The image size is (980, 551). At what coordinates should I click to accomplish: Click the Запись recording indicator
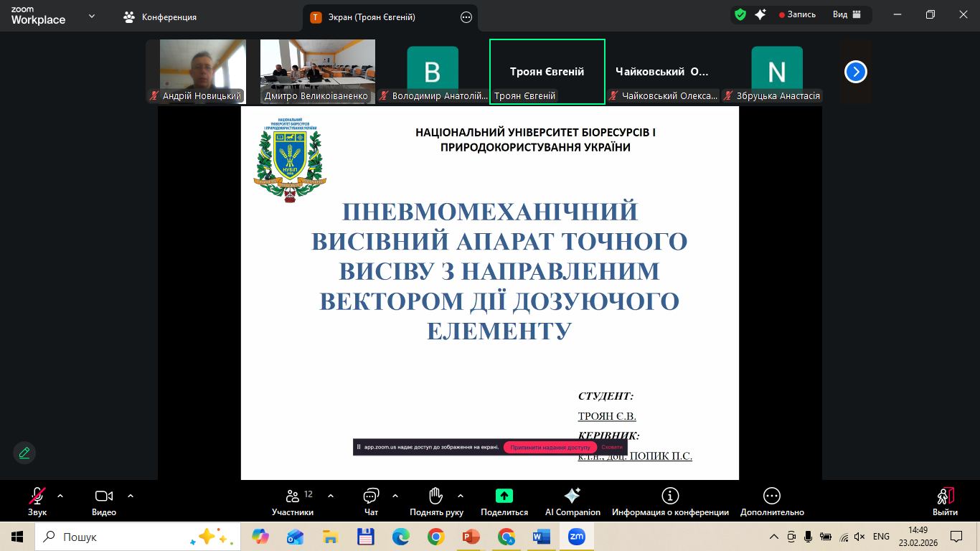tap(797, 14)
